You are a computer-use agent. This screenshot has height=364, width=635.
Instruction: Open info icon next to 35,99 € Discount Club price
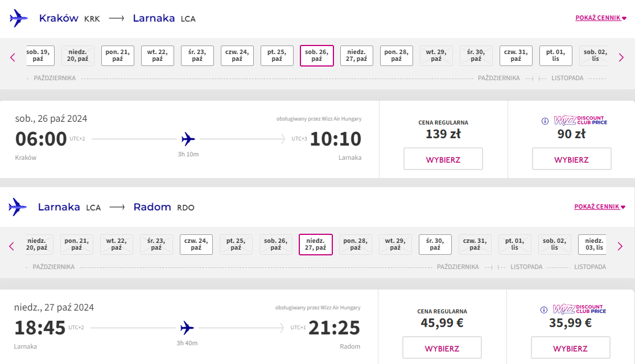tap(544, 310)
